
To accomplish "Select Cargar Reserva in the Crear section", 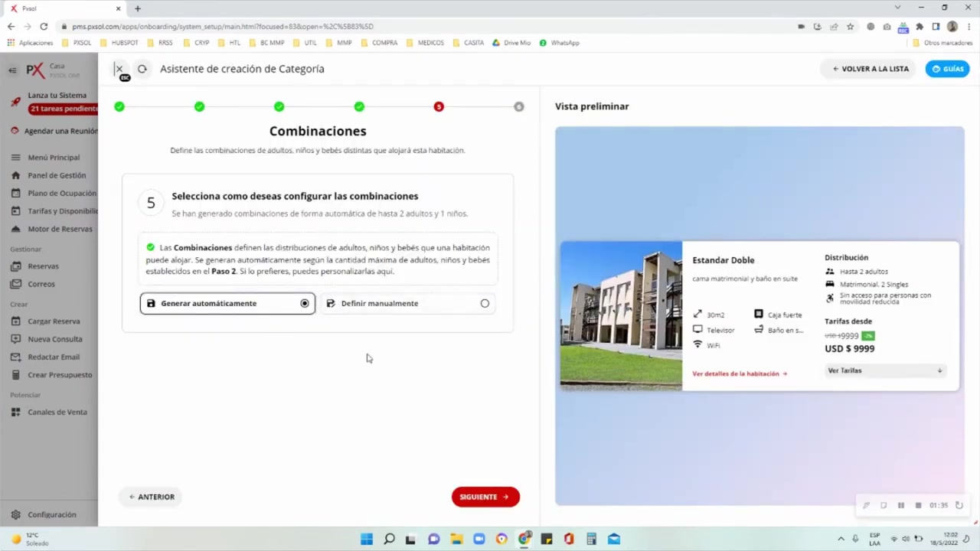I will [54, 321].
